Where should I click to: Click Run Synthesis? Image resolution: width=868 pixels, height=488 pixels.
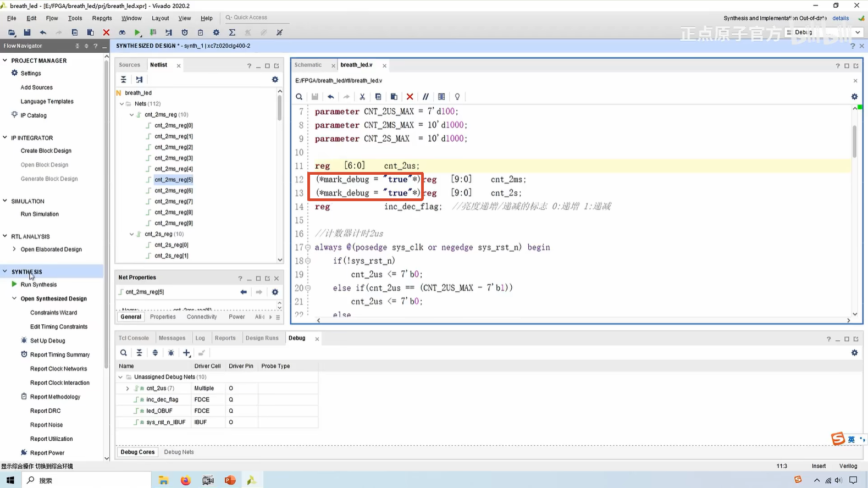[x=38, y=285]
